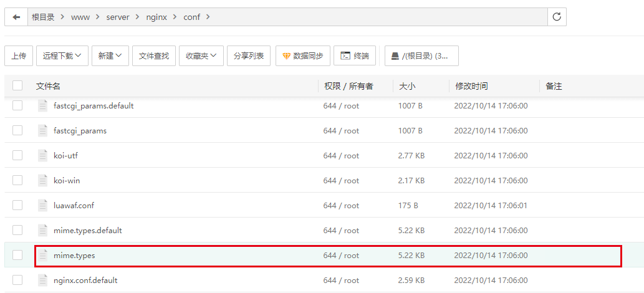Click the back arrow in path bar
The height and width of the screenshot is (293, 644).
(x=16, y=17)
